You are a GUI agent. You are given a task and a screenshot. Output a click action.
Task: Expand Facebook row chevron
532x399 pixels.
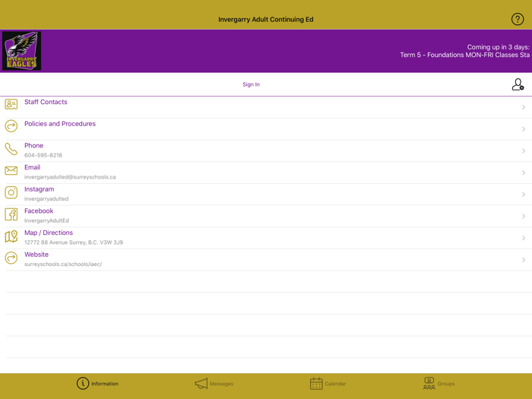tap(524, 216)
